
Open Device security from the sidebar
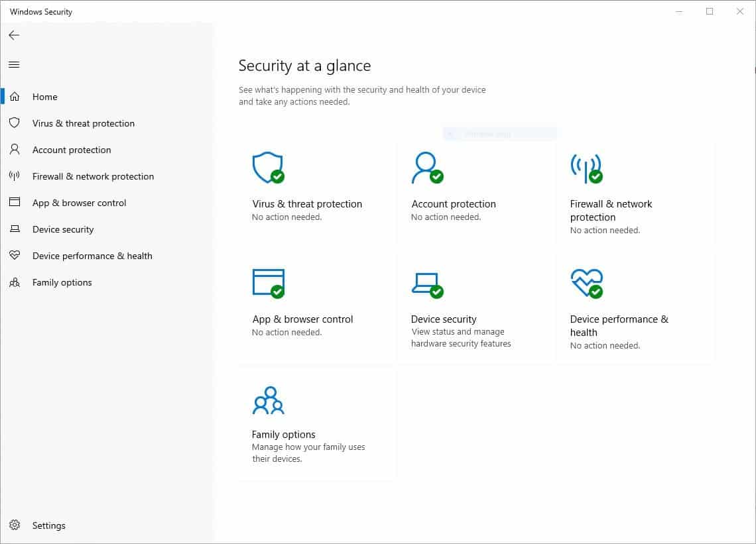click(x=63, y=229)
